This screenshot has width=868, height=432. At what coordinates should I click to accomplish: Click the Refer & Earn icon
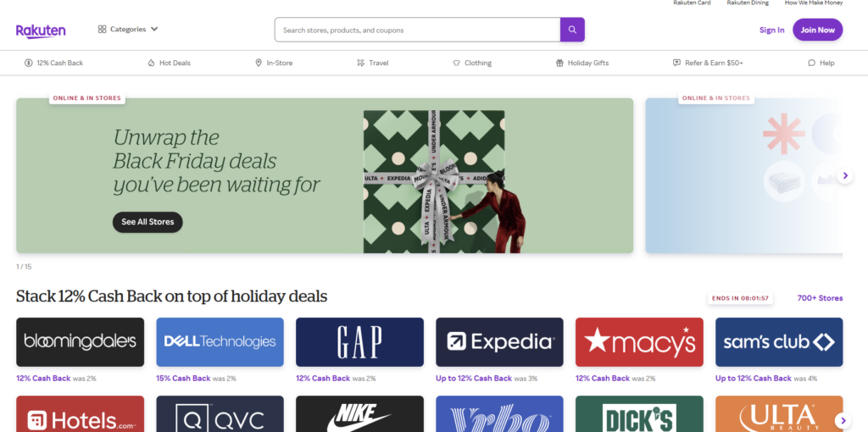tap(676, 63)
